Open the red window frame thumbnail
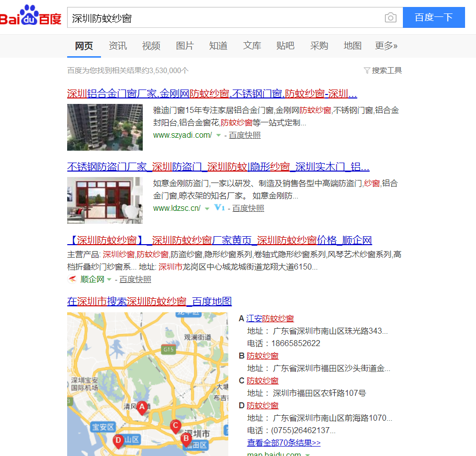The width and height of the screenshot is (476, 456). point(105,200)
